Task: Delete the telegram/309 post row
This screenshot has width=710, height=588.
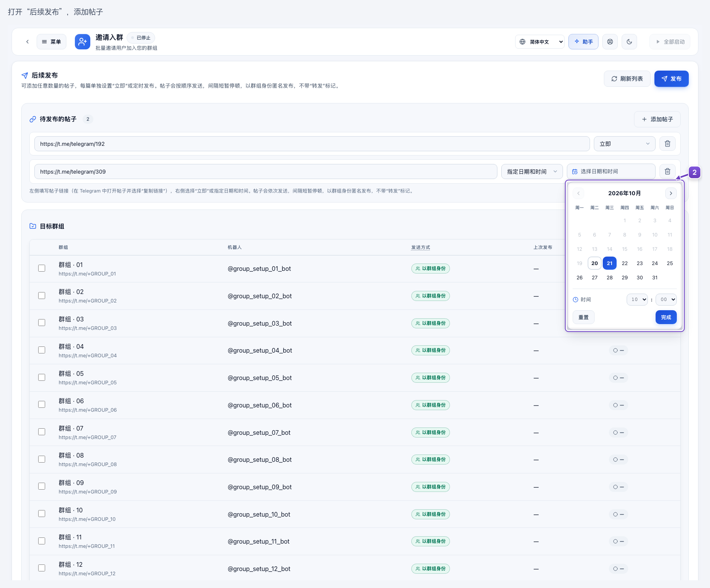Action: pyautogui.click(x=668, y=172)
